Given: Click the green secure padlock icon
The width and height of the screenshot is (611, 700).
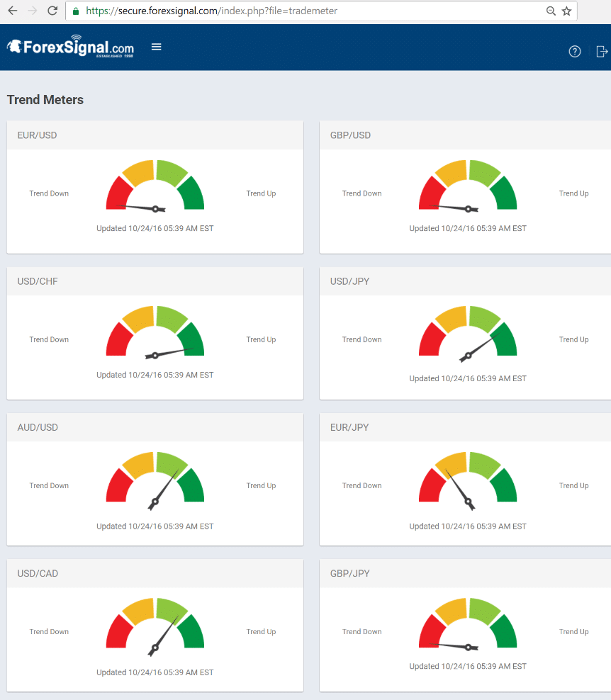Looking at the screenshot, I should click(76, 11).
